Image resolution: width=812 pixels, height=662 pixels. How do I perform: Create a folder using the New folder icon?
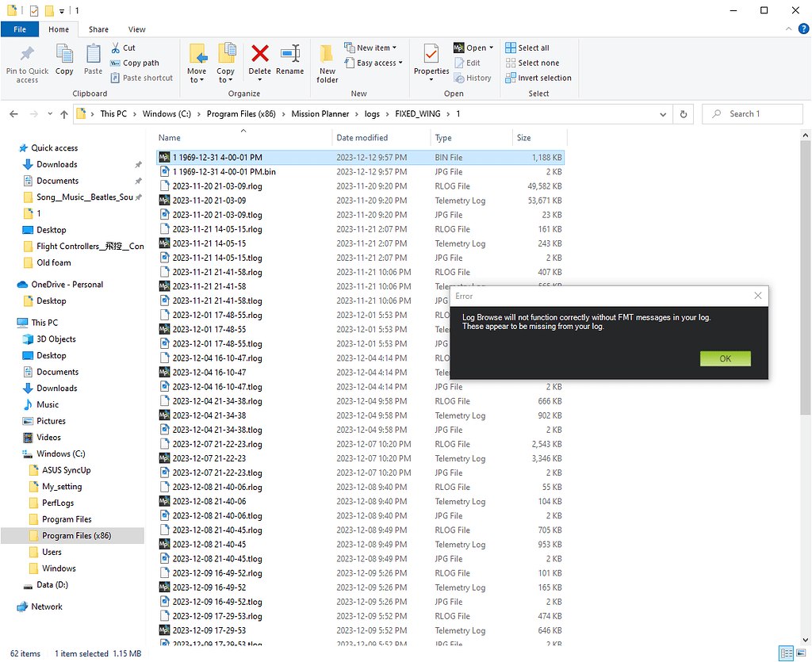click(x=327, y=62)
